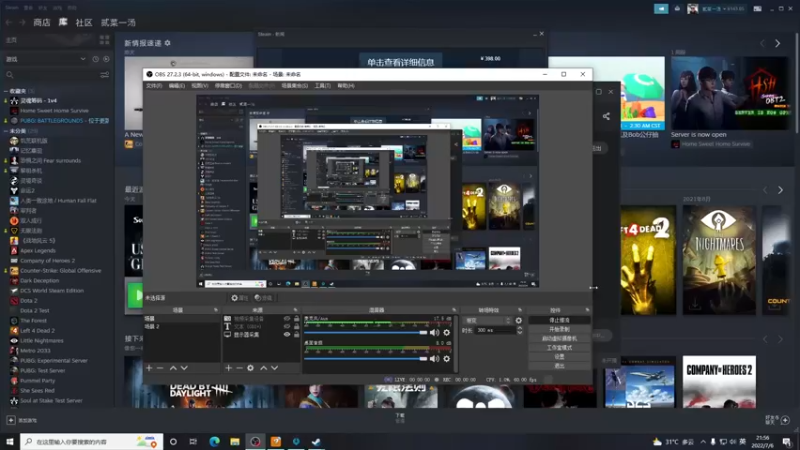Mute the desktop audio channel speaker icon
The image size is (800, 450).
(434, 359)
